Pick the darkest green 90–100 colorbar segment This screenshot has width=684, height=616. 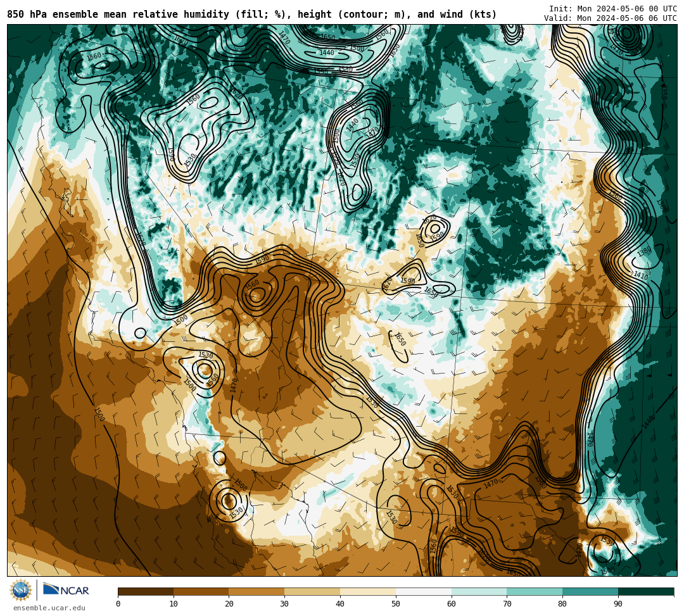coord(646,591)
